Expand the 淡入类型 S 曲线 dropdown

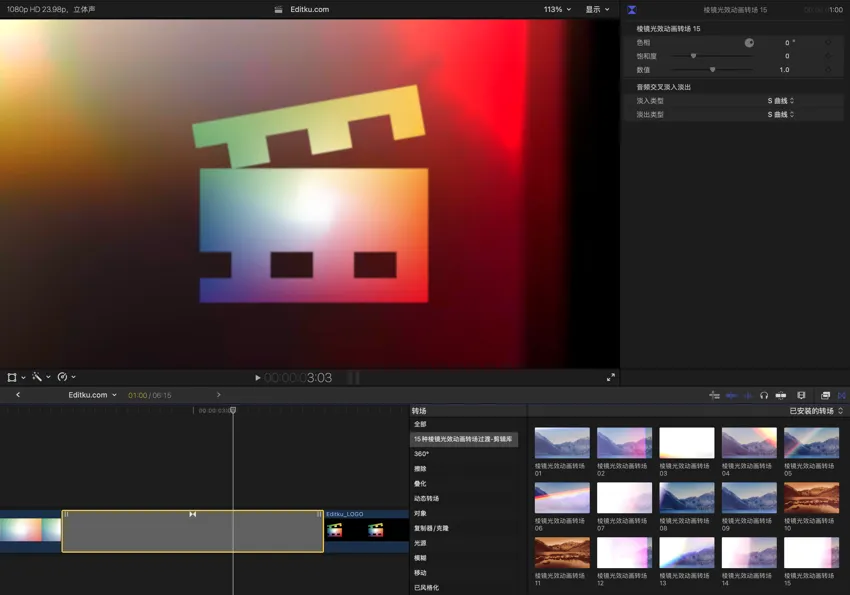(780, 101)
